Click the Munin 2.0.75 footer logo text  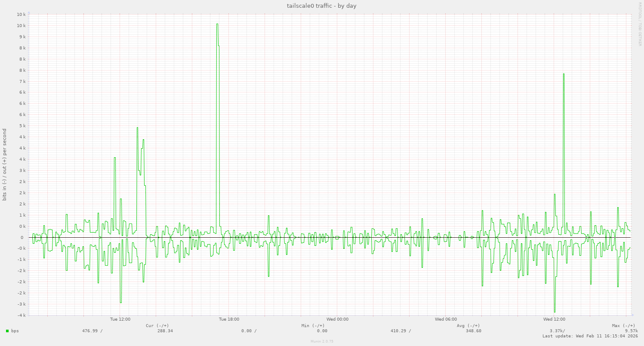click(x=321, y=342)
